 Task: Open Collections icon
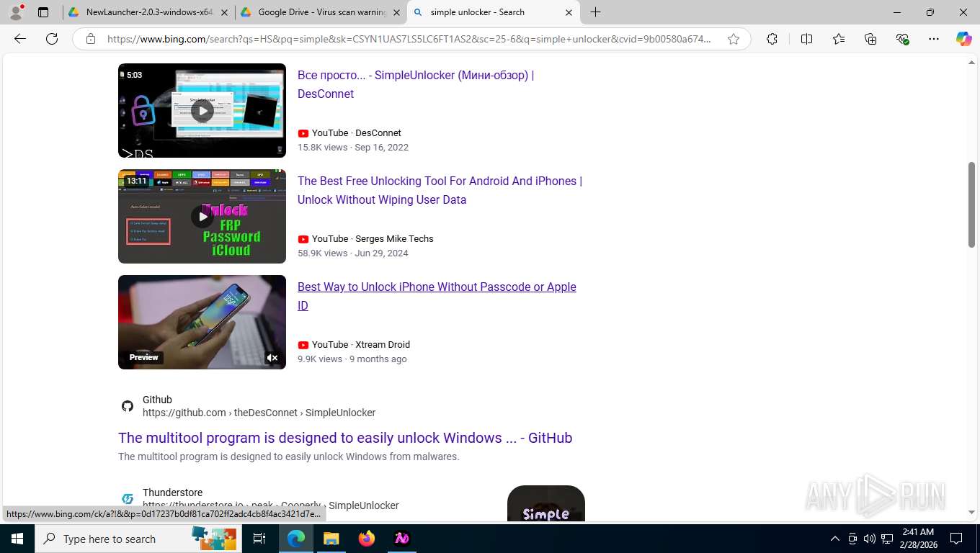870,39
